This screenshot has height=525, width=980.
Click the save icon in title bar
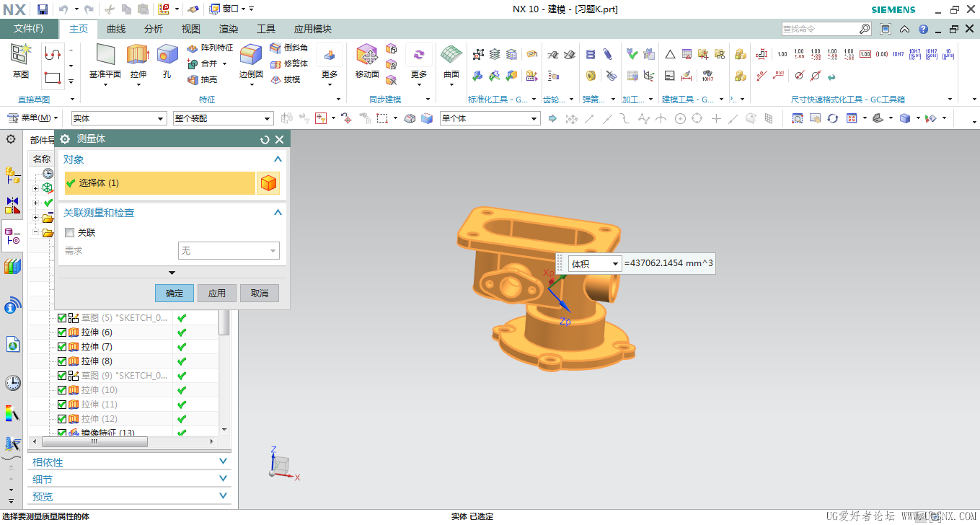tap(43, 9)
